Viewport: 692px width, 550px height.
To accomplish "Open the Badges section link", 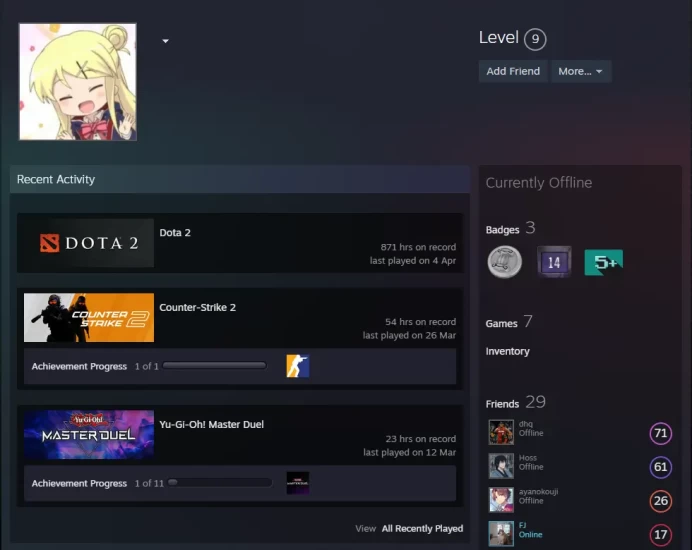I will pyautogui.click(x=510, y=229).
